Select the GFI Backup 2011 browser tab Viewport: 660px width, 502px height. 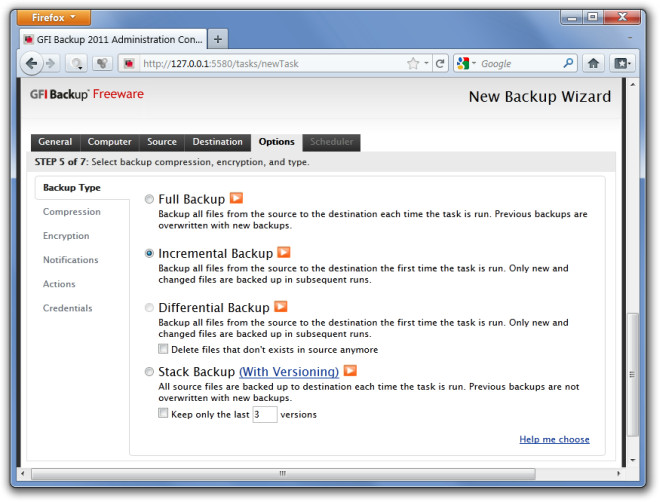tap(114, 40)
